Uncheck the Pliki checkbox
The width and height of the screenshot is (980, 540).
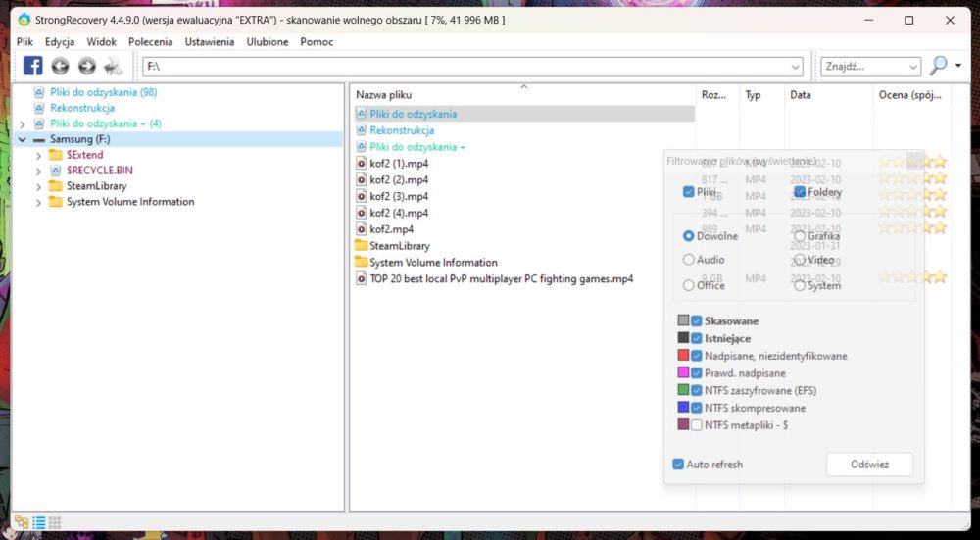tap(689, 192)
